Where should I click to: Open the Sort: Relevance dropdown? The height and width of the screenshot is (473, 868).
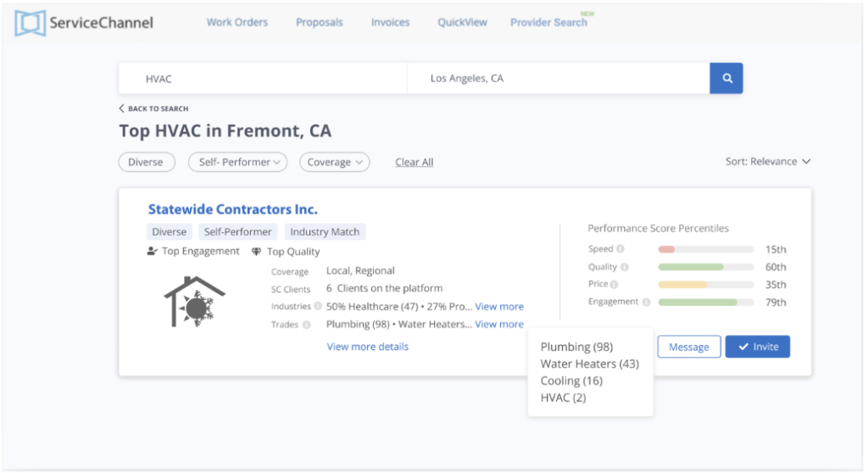pyautogui.click(x=768, y=161)
